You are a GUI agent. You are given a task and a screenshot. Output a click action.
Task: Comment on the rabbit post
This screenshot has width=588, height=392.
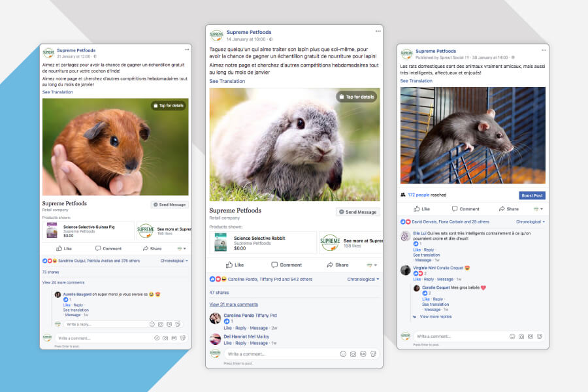287,265
